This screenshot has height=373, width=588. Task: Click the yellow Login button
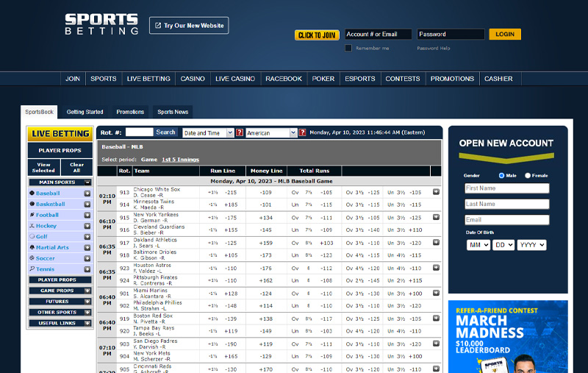pyautogui.click(x=505, y=34)
